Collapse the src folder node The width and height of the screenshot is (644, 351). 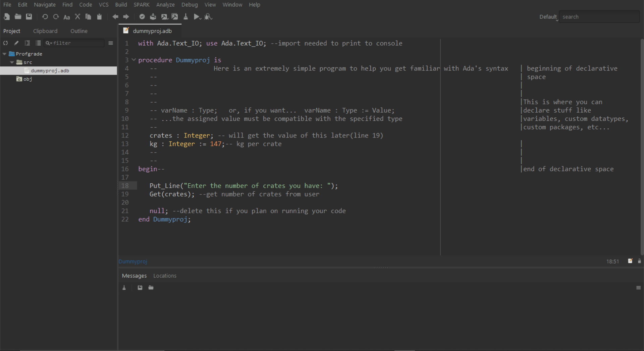(x=12, y=62)
